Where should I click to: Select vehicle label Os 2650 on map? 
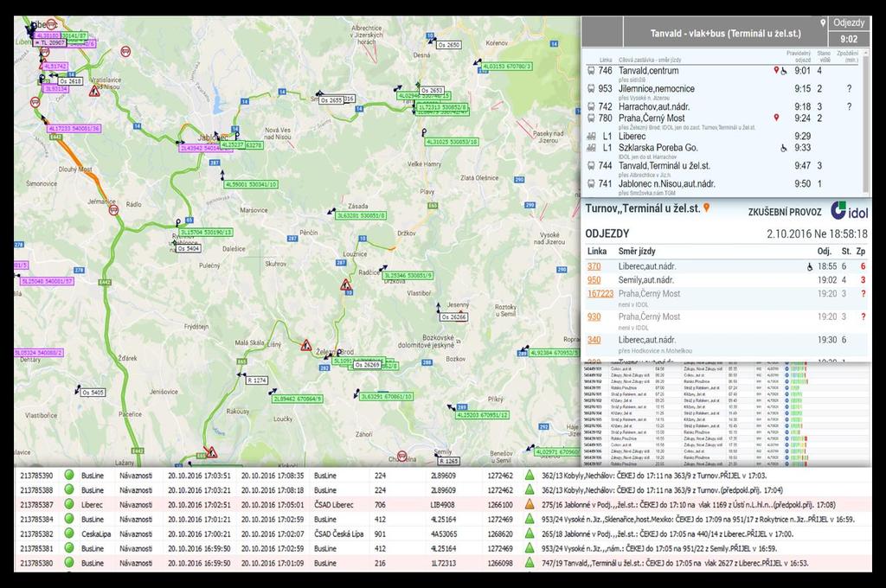point(449,45)
